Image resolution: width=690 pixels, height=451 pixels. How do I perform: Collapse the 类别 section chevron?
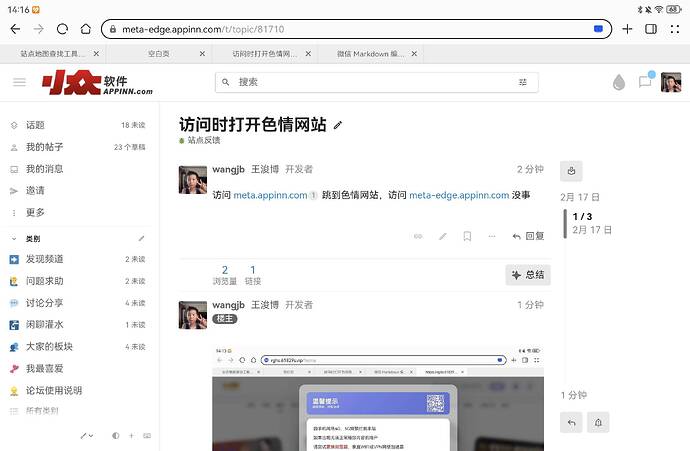click(14, 238)
